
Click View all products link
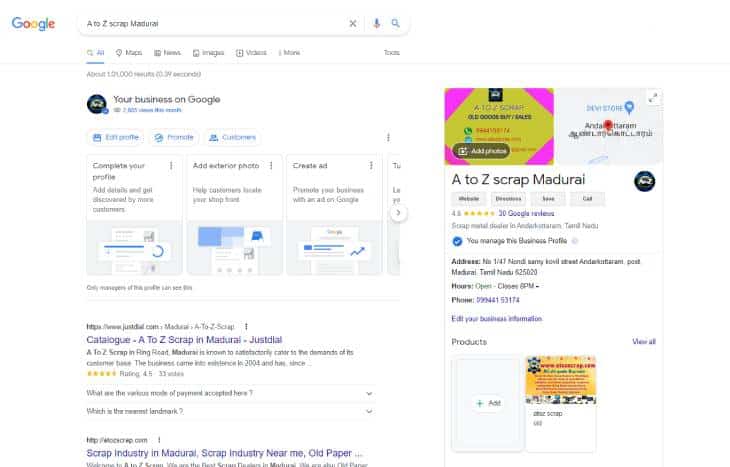tap(644, 342)
